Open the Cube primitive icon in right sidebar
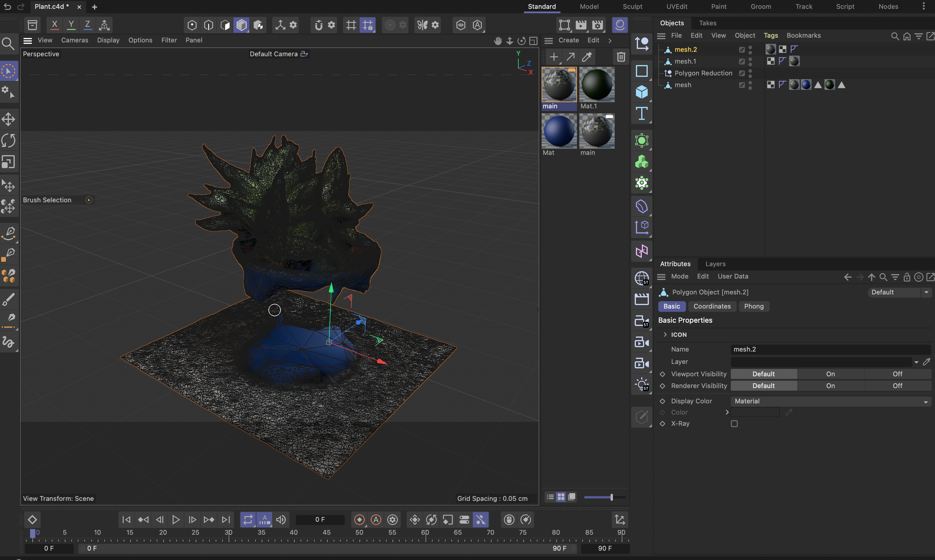Image resolution: width=935 pixels, height=560 pixels. click(641, 92)
